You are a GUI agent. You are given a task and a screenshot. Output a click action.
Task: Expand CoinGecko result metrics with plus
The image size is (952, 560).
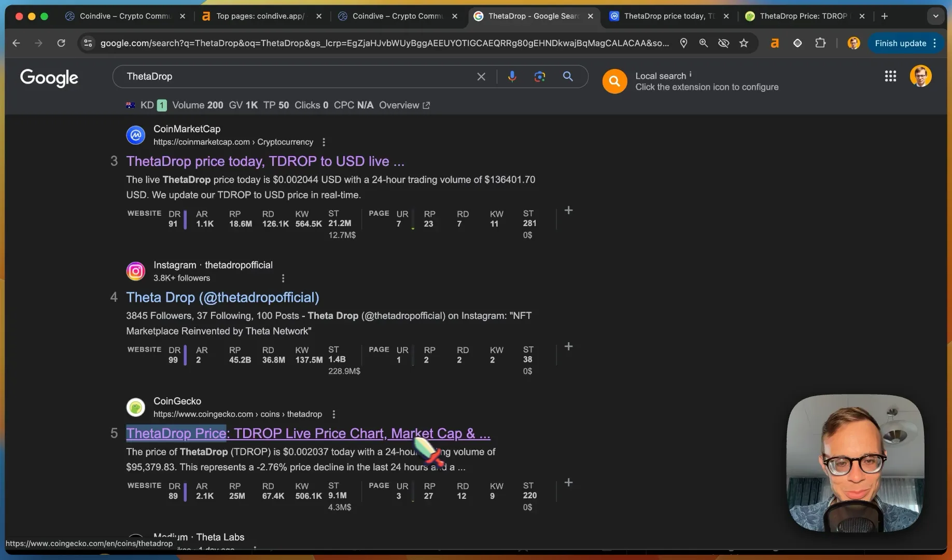tap(568, 482)
